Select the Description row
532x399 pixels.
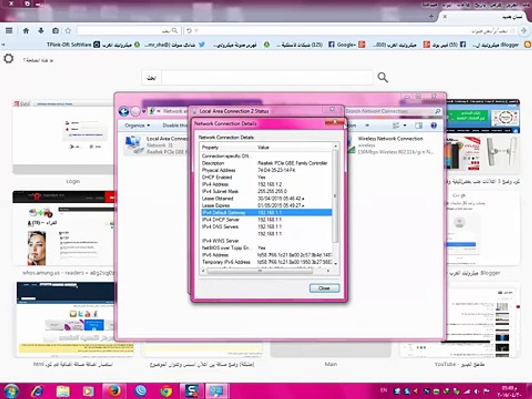(267, 163)
